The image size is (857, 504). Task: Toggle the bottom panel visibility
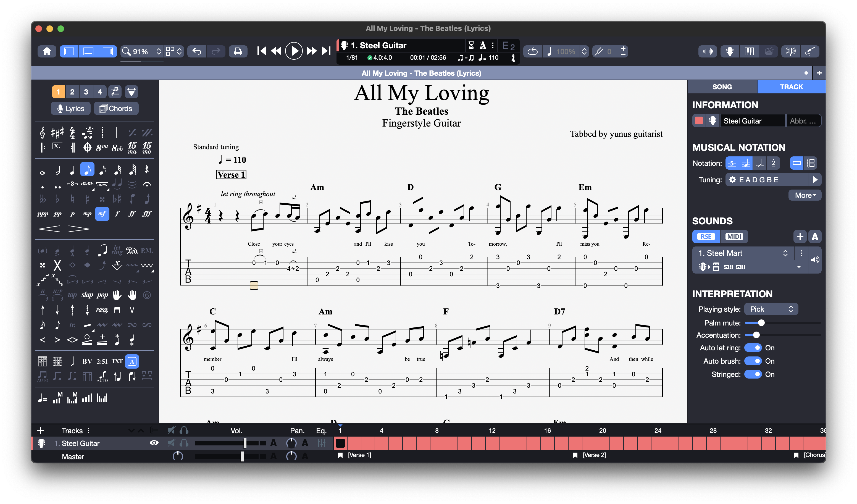click(88, 51)
